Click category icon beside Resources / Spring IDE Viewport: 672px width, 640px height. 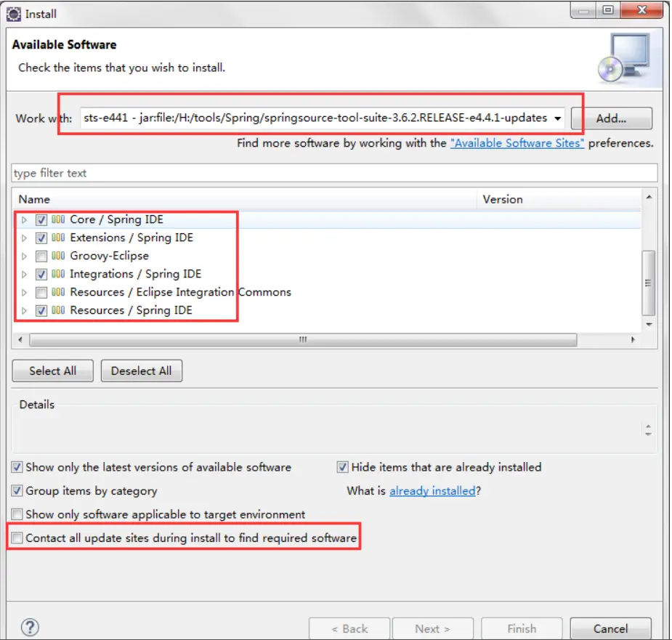[x=58, y=310]
